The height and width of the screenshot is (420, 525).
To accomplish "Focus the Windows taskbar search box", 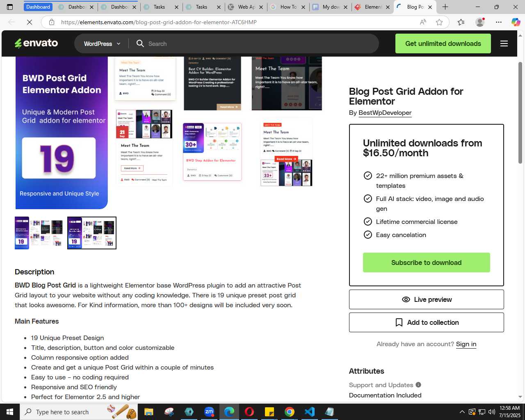I will (79, 412).
